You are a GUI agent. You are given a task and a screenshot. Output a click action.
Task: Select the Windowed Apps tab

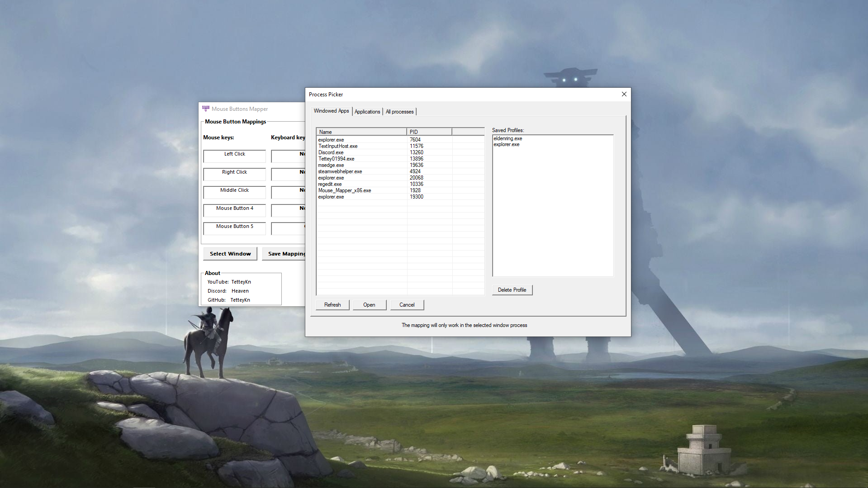(x=331, y=111)
